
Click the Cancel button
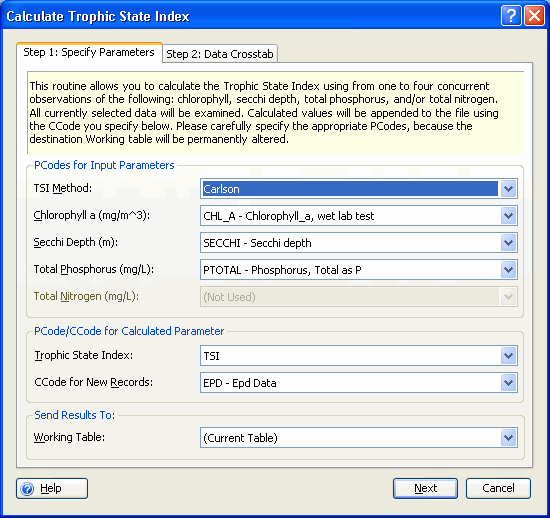coord(498,488)
